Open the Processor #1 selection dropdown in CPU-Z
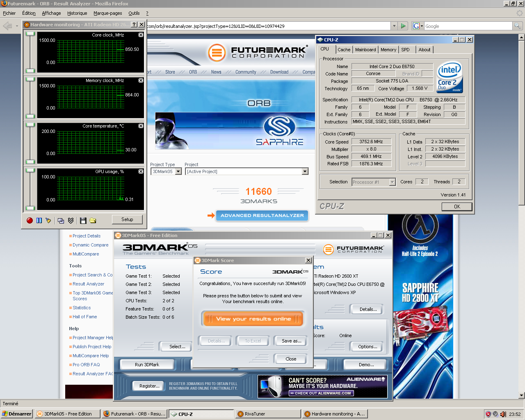 click(392, 182)
